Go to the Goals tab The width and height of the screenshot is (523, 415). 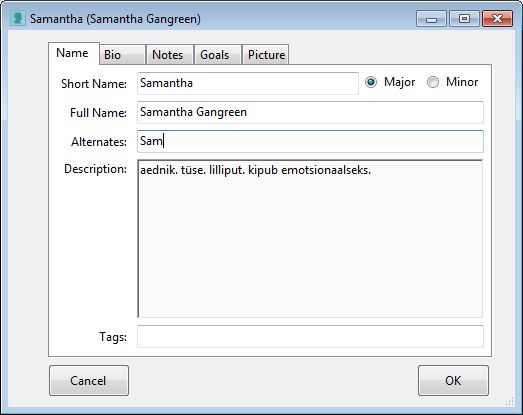pyautogui.click(x=218, y=54)
